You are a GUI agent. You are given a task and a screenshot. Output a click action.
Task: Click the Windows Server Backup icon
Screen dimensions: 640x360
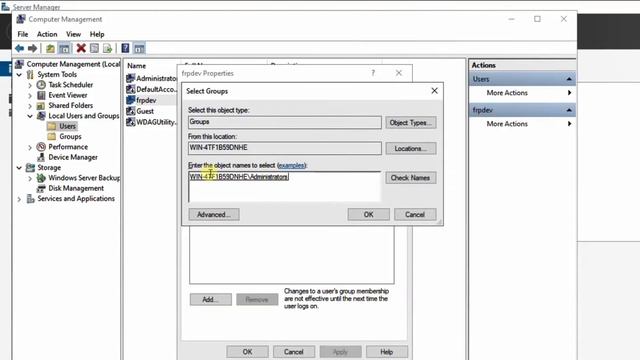[x=41, y=178]
